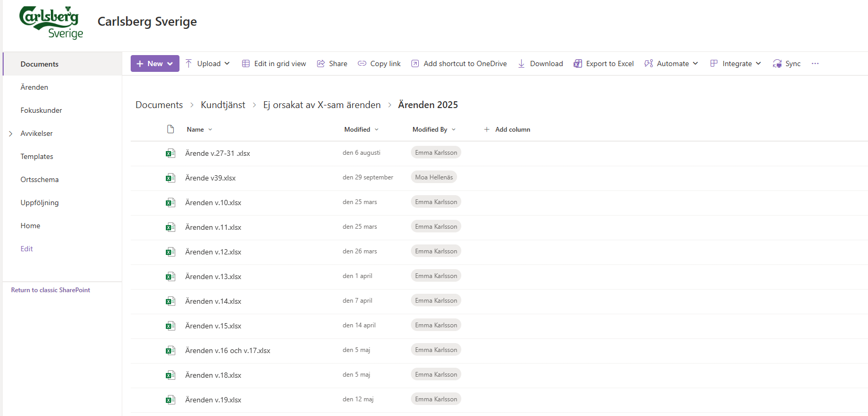Click the Export to Excel icon
Screen dimensions: 868x416
pyautogui.click(x=578, y=63)
